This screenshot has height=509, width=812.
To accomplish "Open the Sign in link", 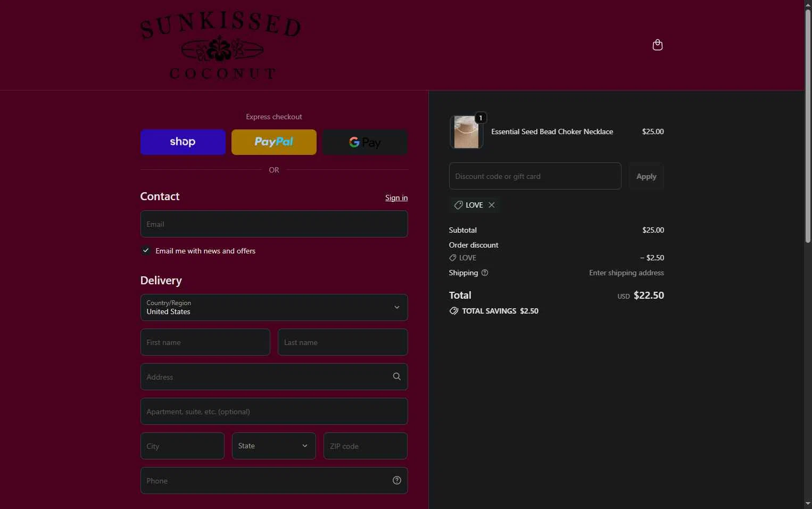I will pos(396,198).
